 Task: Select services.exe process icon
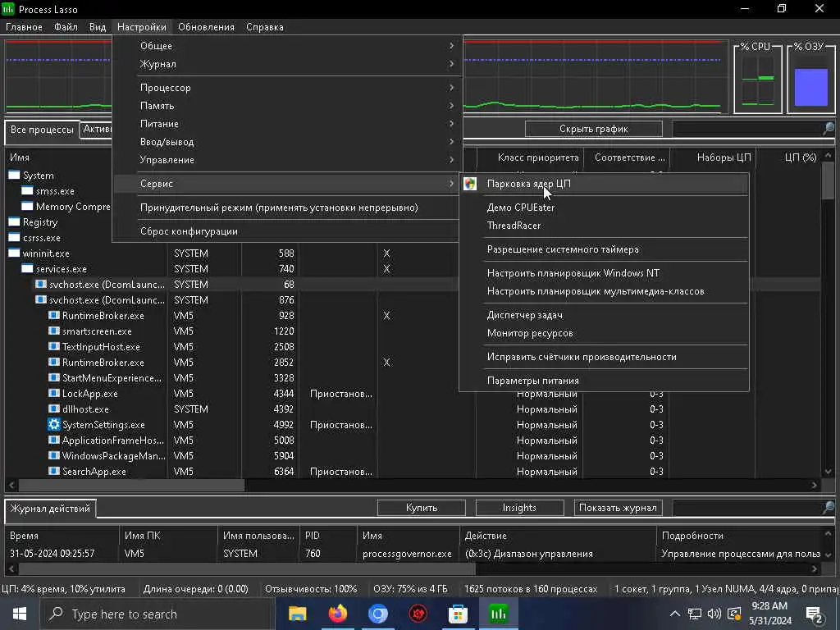point(27,268)
